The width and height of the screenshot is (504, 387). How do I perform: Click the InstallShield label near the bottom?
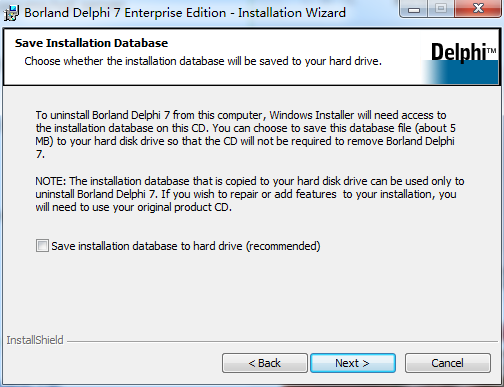(35, 340)
